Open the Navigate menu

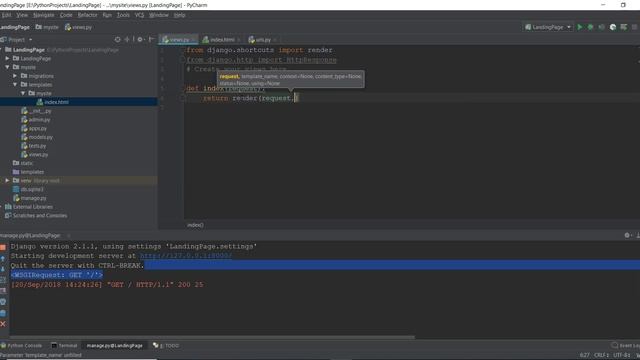tap(44, 15)
